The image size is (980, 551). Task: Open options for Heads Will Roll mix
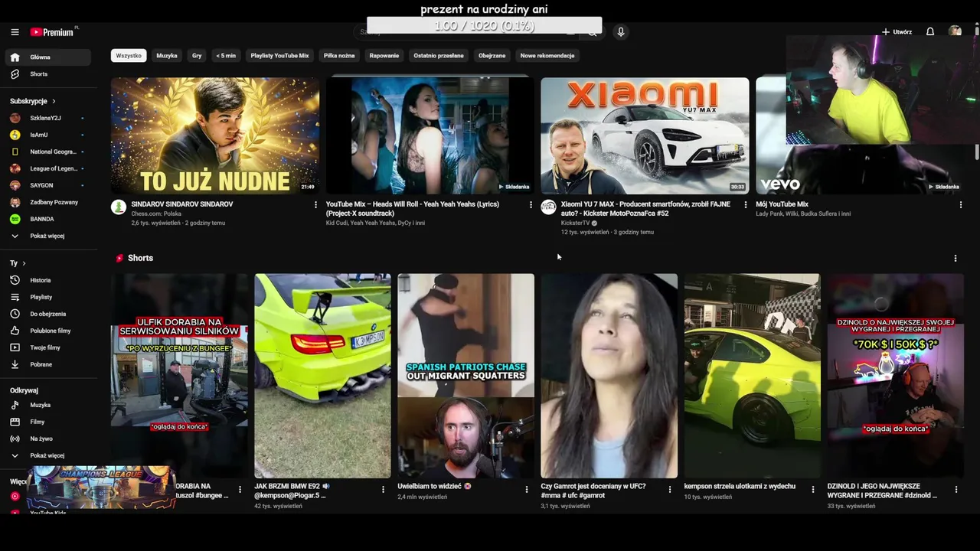tap(531, 205)
